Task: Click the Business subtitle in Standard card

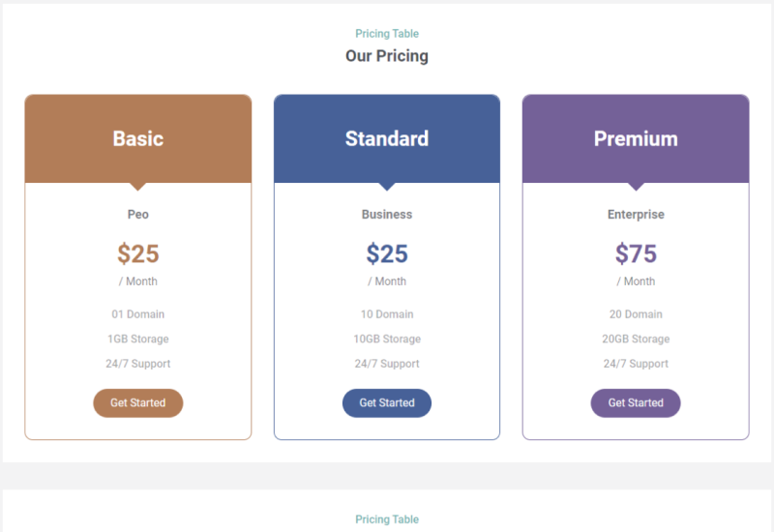Action: (x=386, y=214)
